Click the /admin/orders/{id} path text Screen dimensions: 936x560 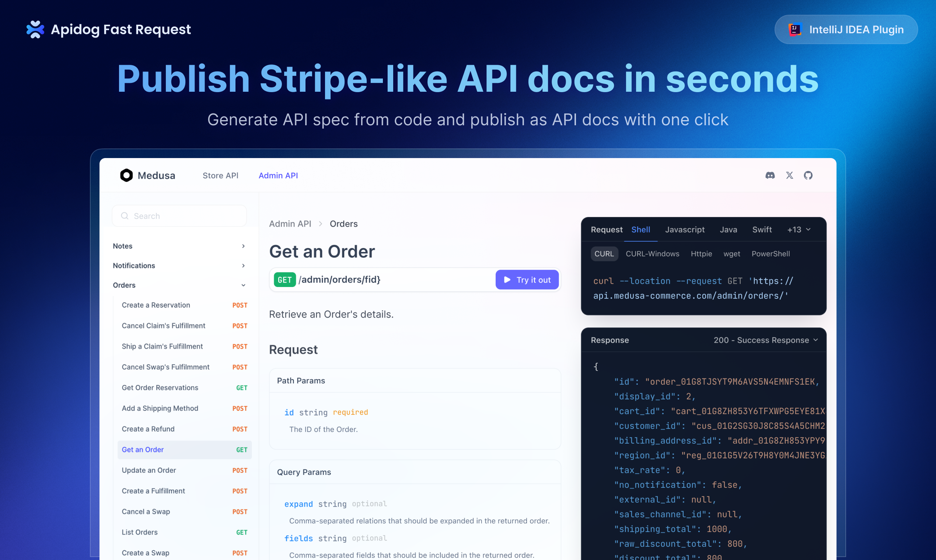[x=339, y=280]
